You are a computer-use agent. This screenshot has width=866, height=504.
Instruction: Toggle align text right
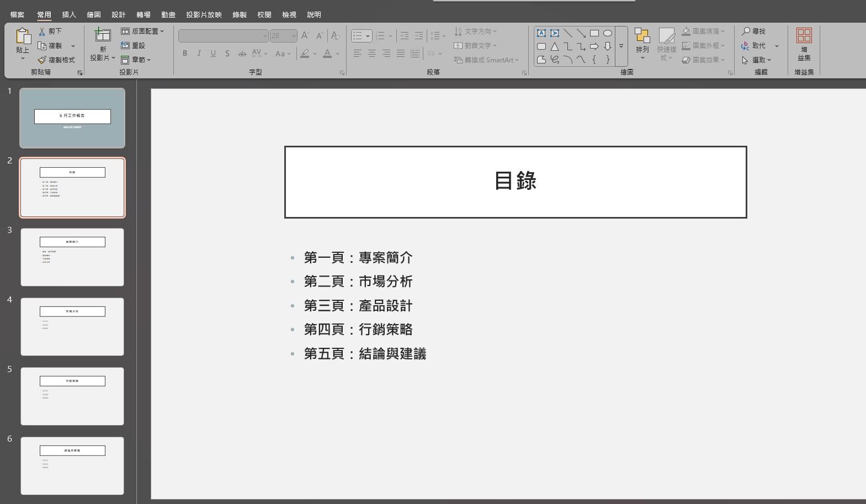pos(386,54)
